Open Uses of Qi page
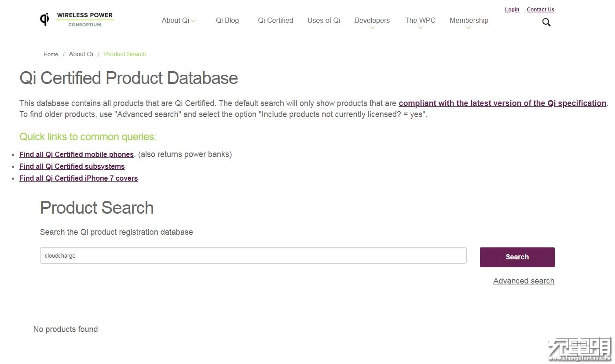615x364 pixels. (324, 20)
